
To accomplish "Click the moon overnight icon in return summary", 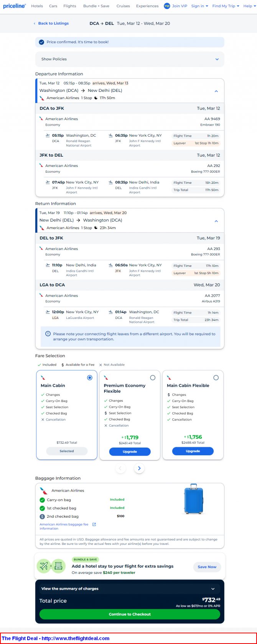I will tap(96, 228).
